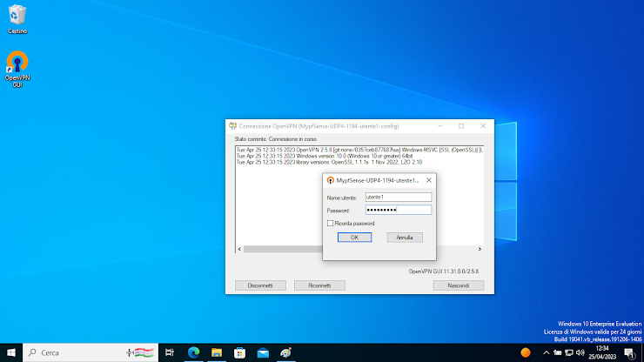The height and width of the screenshot is (362, 644).
Task: Close the Connessione OpenVPN window
Action: [483, 125]
